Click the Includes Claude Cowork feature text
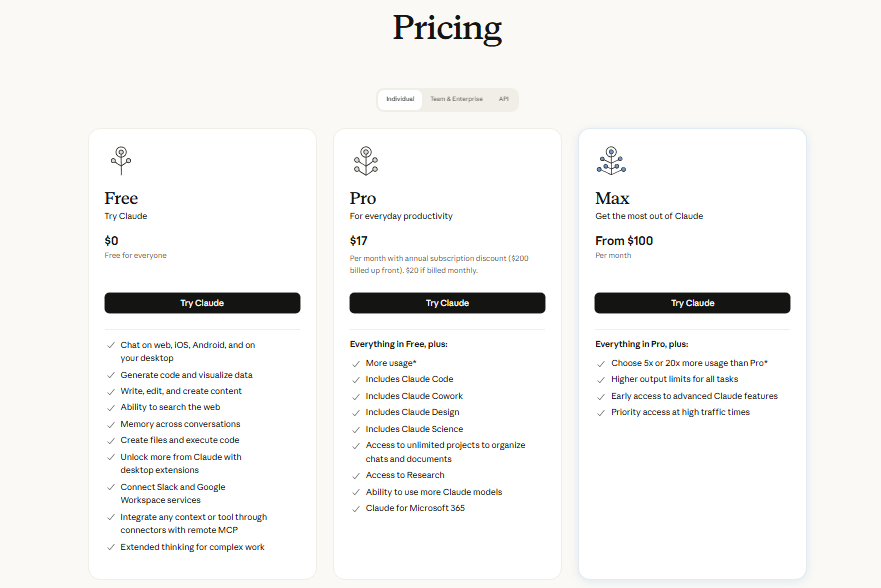881x588 pixels. coord(414,396)
